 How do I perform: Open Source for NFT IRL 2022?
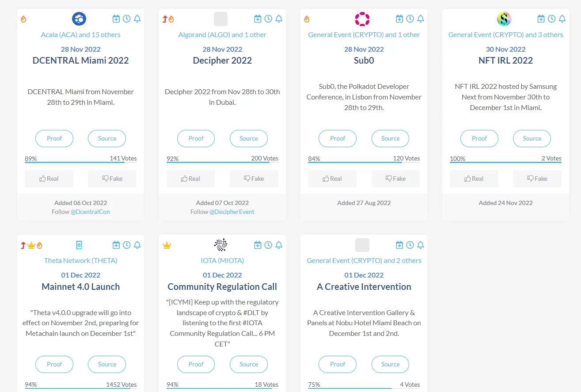pos(532,138)
